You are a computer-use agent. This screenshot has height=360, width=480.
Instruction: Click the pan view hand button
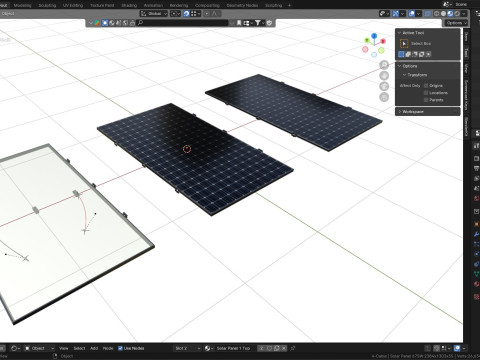(384, 75)
